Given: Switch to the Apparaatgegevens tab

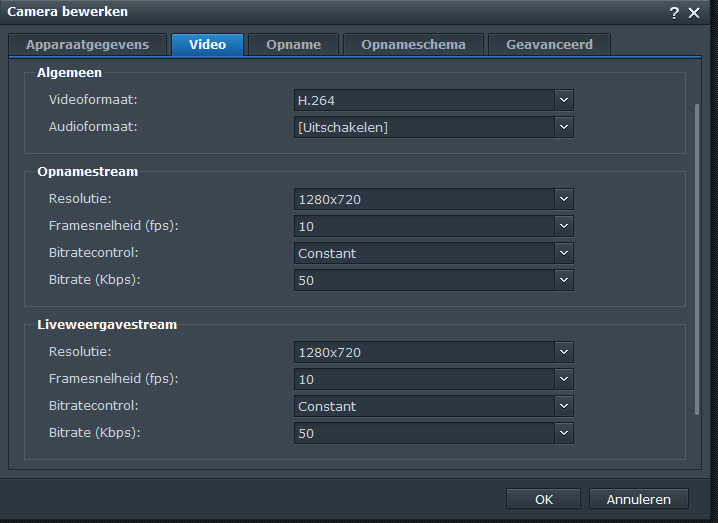Looking at the screenshot, I should point(88,45).
